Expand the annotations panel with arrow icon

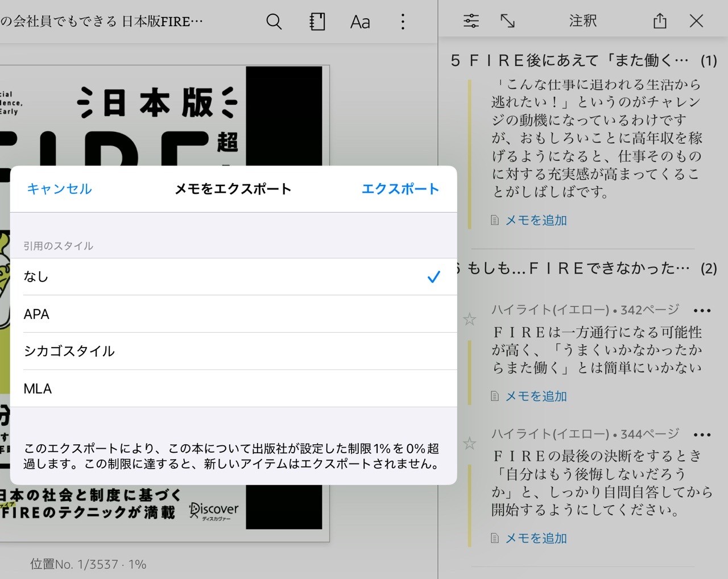tap(507, 21)
